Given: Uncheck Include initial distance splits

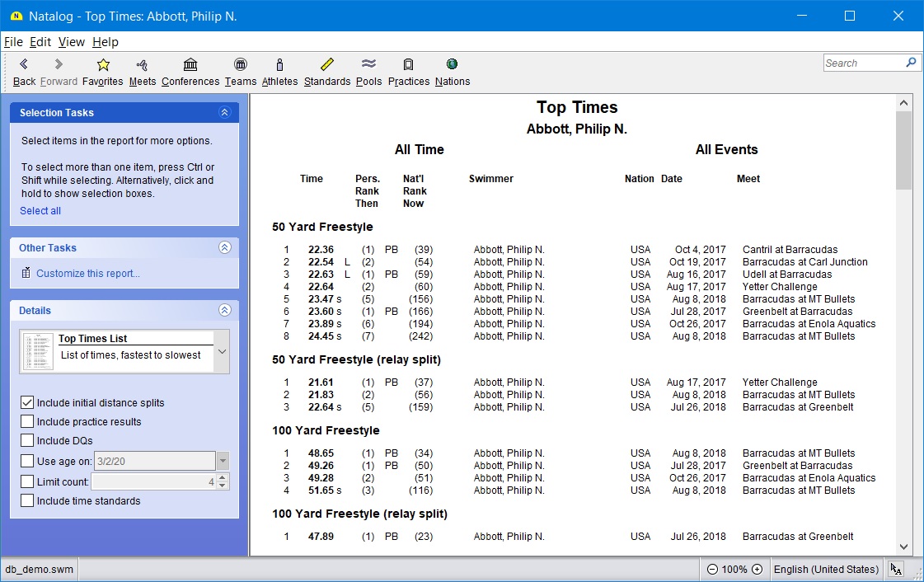Looking at the screenshot, I should tap(27, 403).
